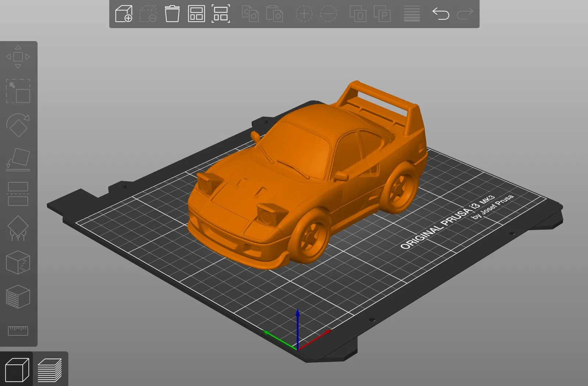Add a new model to the plate
Screen dimensions: 588x386
pyautogui.click(x=123, y=14)
